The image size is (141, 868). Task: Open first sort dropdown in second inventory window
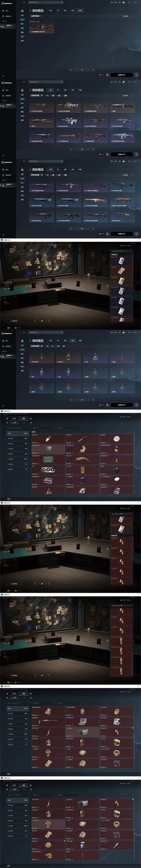[x=43, y=703]
